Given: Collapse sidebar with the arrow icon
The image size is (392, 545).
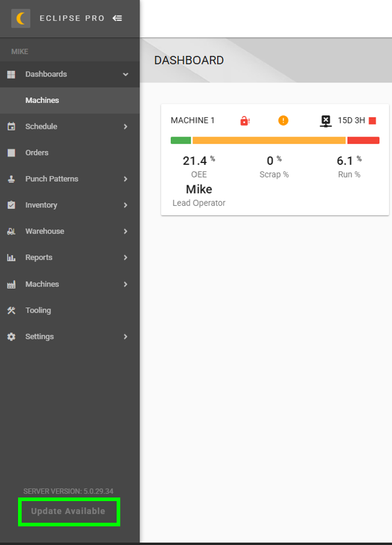Looking at the screenshot, I should click(x=117, y=18).
